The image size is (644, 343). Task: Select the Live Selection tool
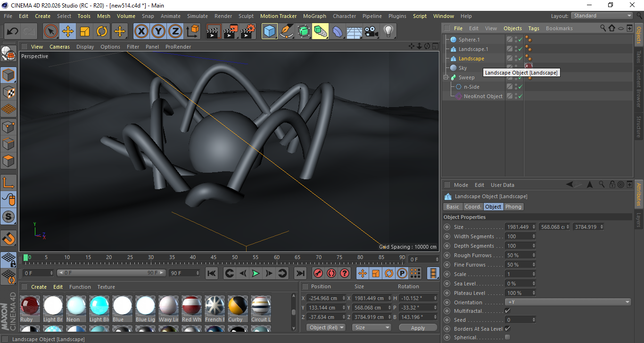[51, 32]
